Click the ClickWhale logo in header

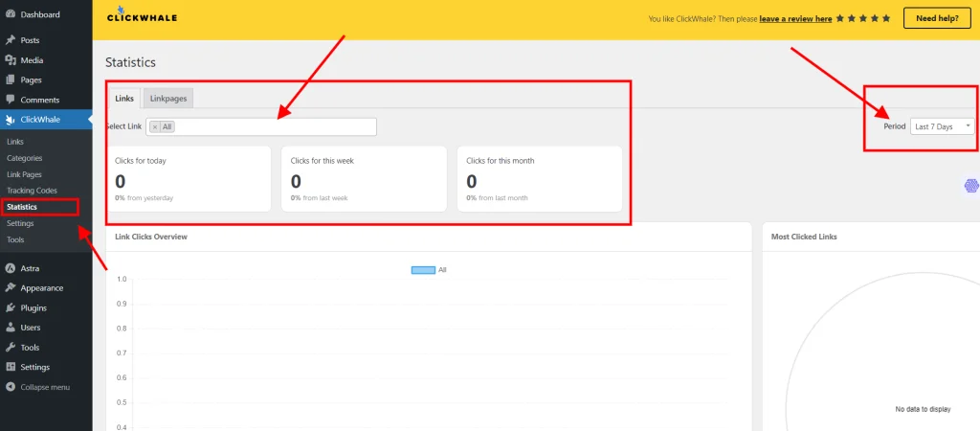(142, 16)
